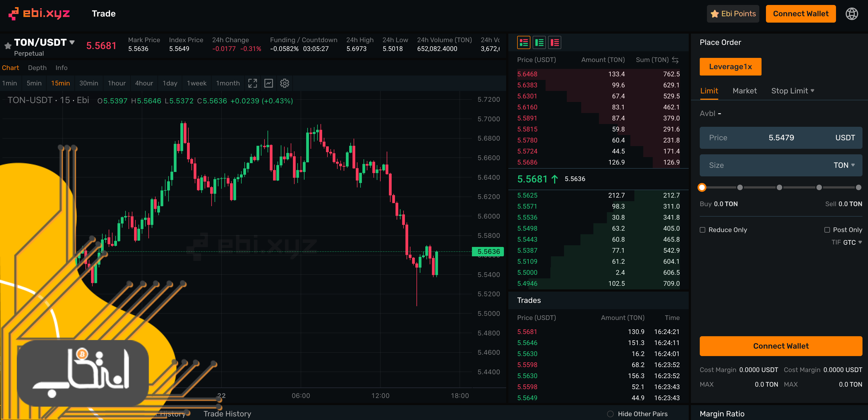The height and width of the screenshot is (420, 868).
Task: Click the Ebi Points star button
Action: click(x=733, y=14)
